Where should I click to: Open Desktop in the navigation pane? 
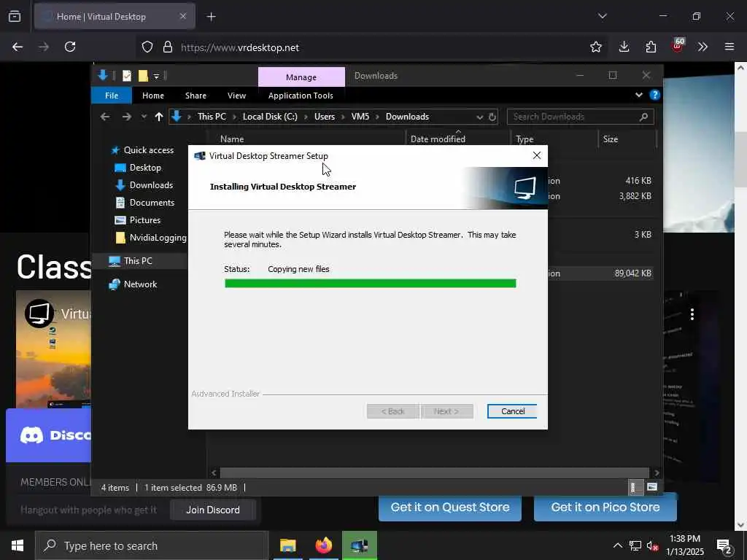pos(138,168)
